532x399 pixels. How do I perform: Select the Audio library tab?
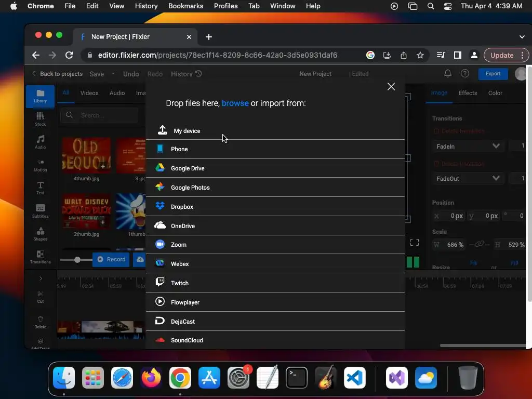pyautogui.click(x=117, y=93)
